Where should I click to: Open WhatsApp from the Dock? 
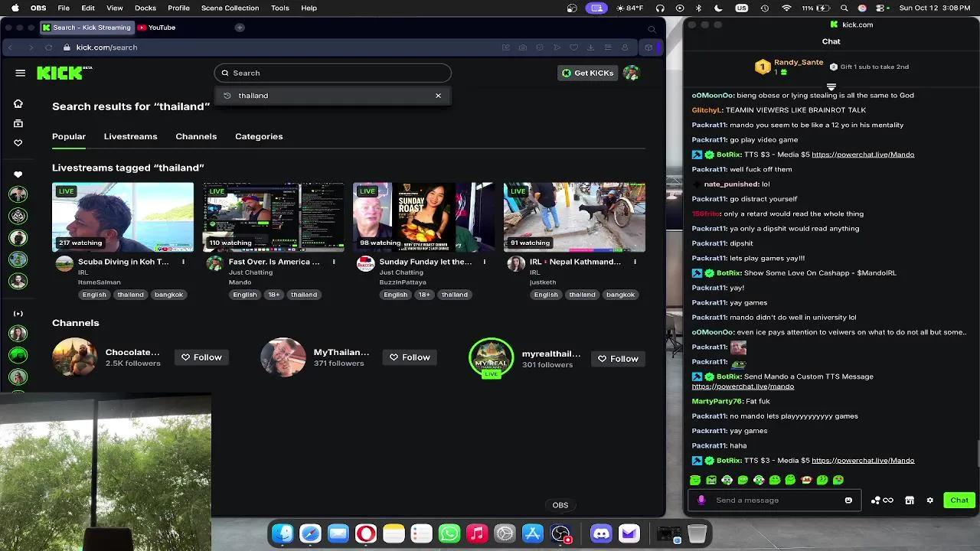click(449, 533)
